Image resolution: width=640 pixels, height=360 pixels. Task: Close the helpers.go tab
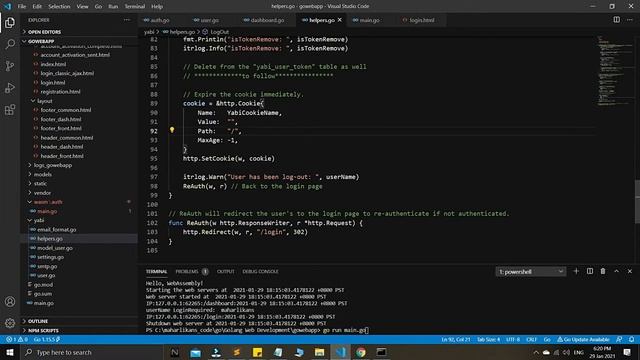click(x=340, y=20)
